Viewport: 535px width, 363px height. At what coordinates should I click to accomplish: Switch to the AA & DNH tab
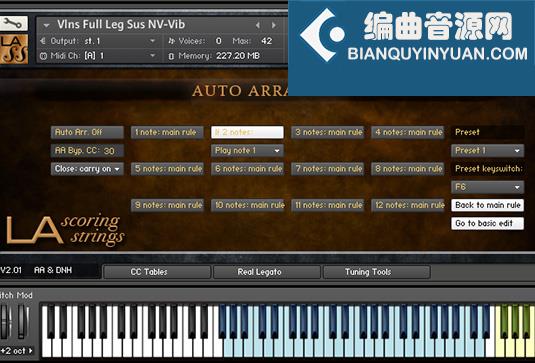point(53,271)
